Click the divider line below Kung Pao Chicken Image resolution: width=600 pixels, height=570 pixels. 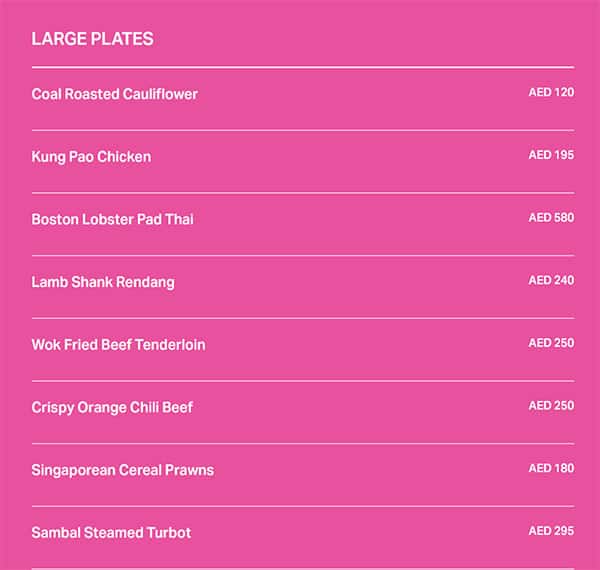click(302, 193)
